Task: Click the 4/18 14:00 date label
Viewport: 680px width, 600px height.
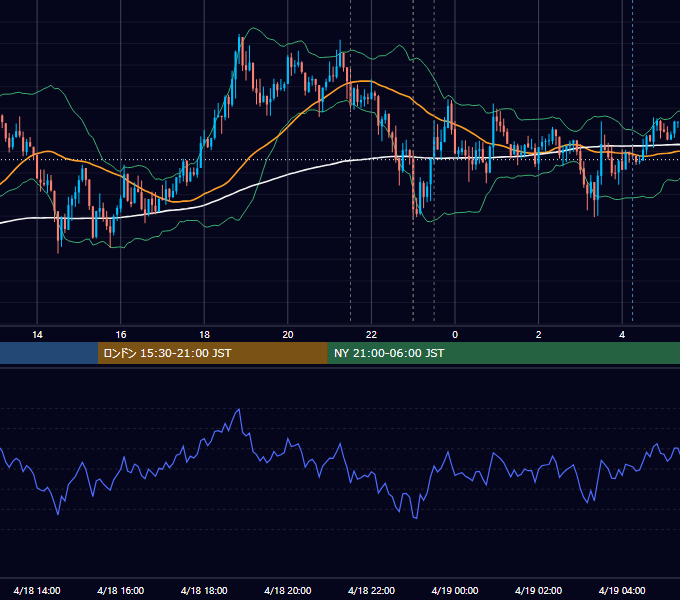Action: coord(37,590)
